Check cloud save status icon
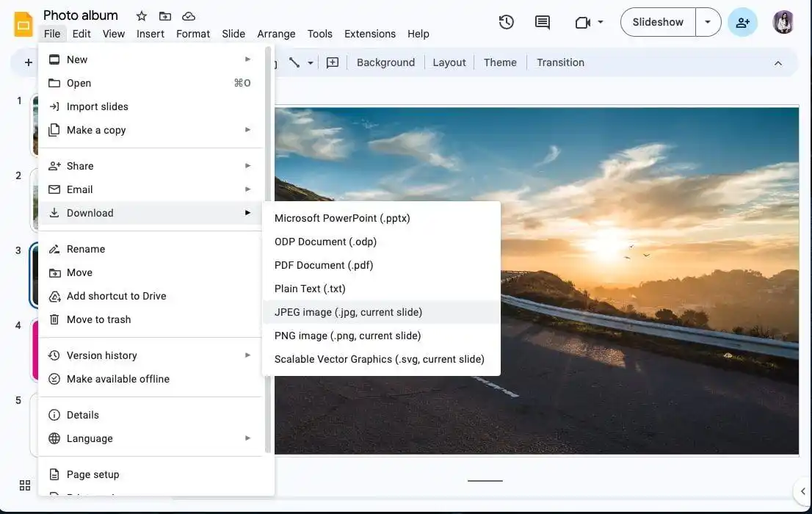Image resolution: width=812 pixels, height=514 pixels. point(189,15)
